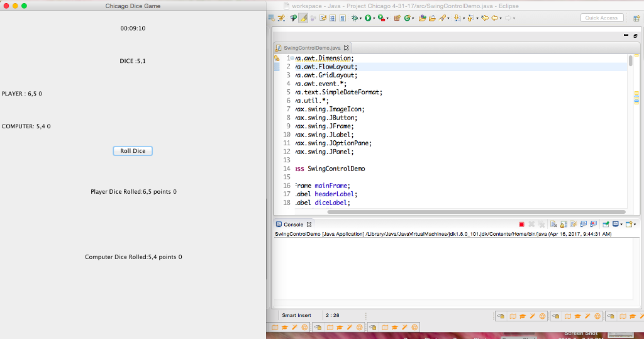
Task: Click the Clear Console icon
Action: pos(553,225)
